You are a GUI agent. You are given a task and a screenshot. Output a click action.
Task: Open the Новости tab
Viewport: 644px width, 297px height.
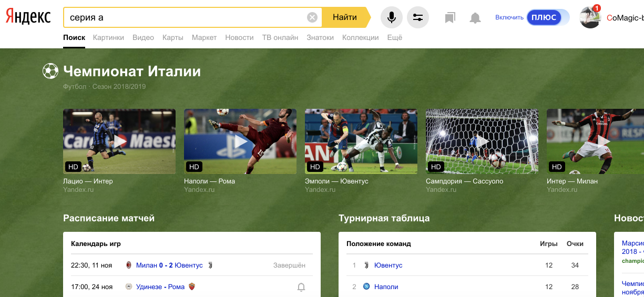click(x=239, y=37)
